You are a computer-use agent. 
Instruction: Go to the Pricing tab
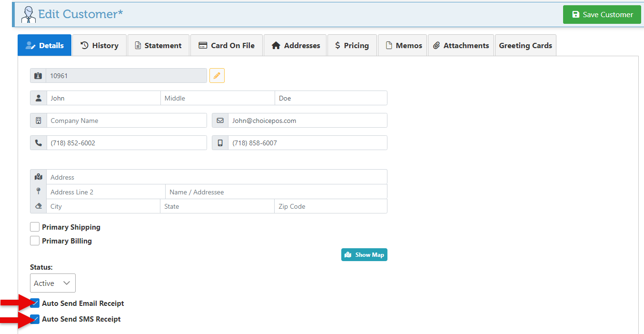pos(352,46)
